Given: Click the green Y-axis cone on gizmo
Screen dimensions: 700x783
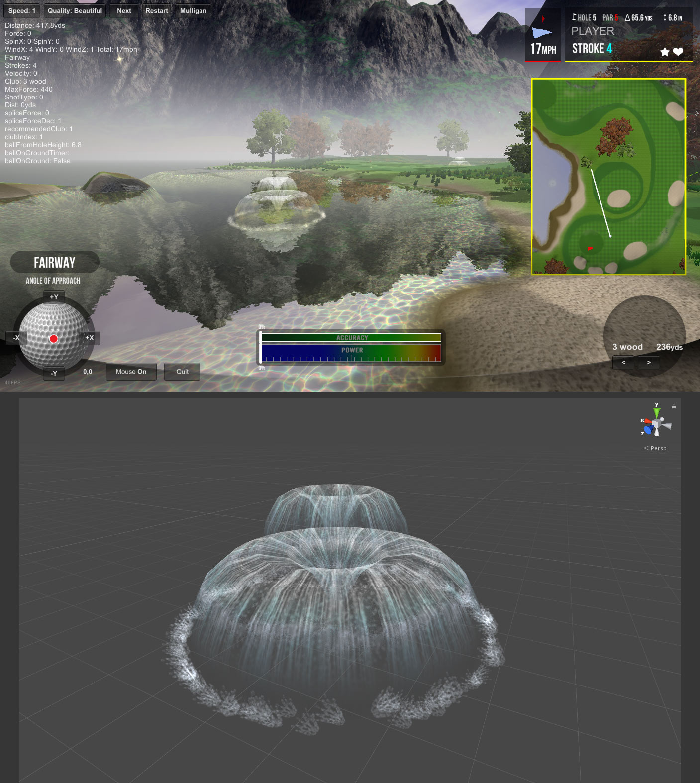Looking at the screenshot, I should point(657,413).
